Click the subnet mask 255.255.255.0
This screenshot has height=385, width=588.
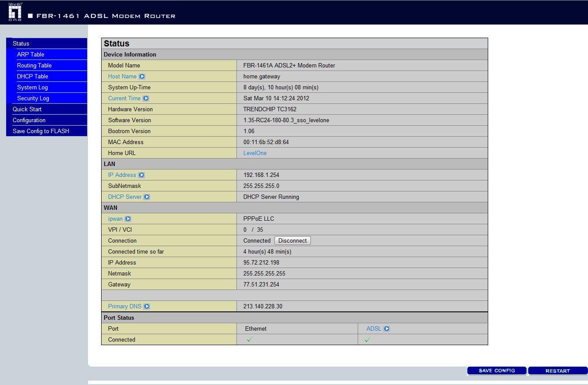[x=261, y=186]
